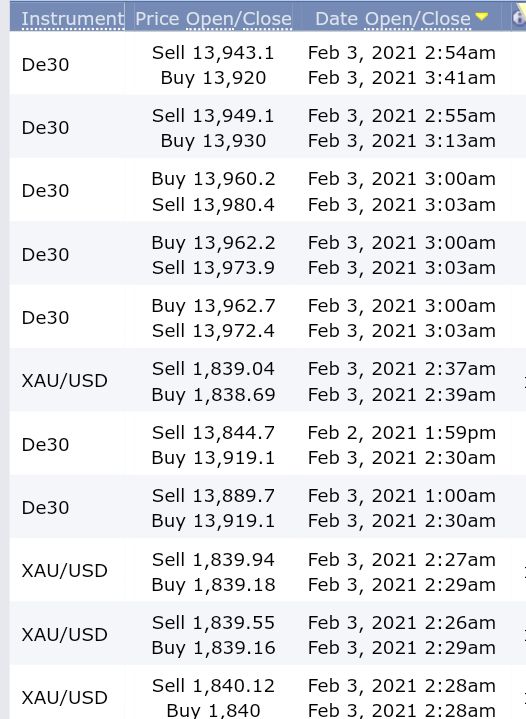Click the Feb 3, 2021 3:13am close date
Viewport: 526px width, 719px height.
click(x=402, y=141)
